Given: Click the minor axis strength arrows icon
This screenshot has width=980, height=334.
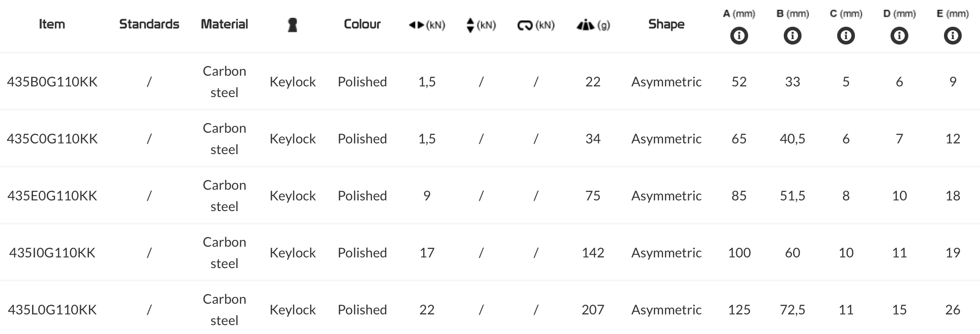Looking at the screenshot, I should tap(470, 25).
